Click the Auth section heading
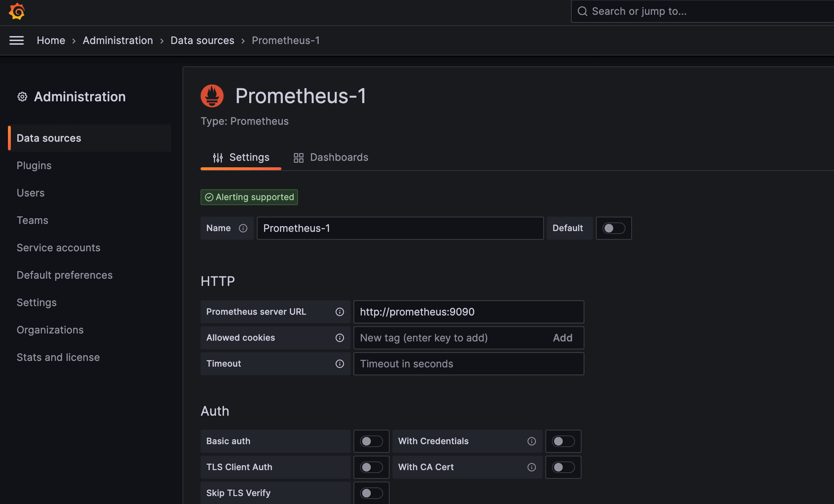834x504 pixels. point(215,411)
